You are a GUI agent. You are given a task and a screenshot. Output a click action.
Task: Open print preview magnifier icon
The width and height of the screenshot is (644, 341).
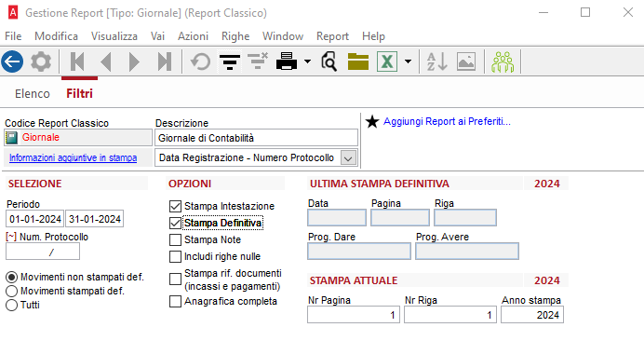(329, 61)
